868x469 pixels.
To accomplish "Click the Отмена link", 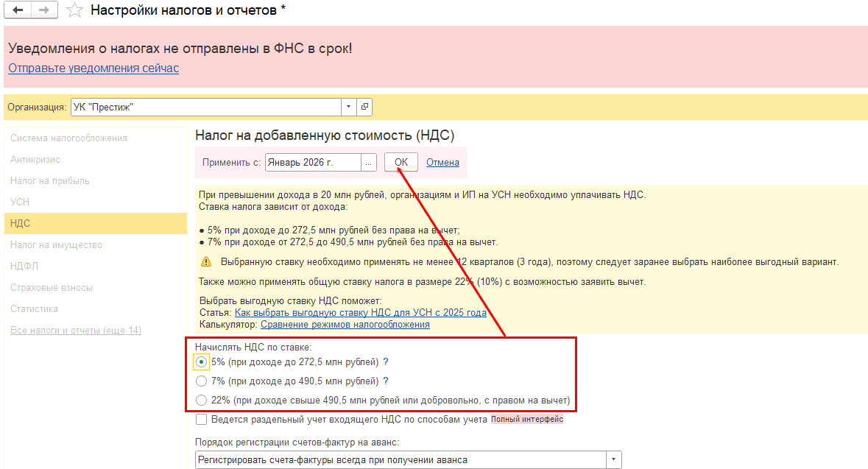I will click(442, 163).
